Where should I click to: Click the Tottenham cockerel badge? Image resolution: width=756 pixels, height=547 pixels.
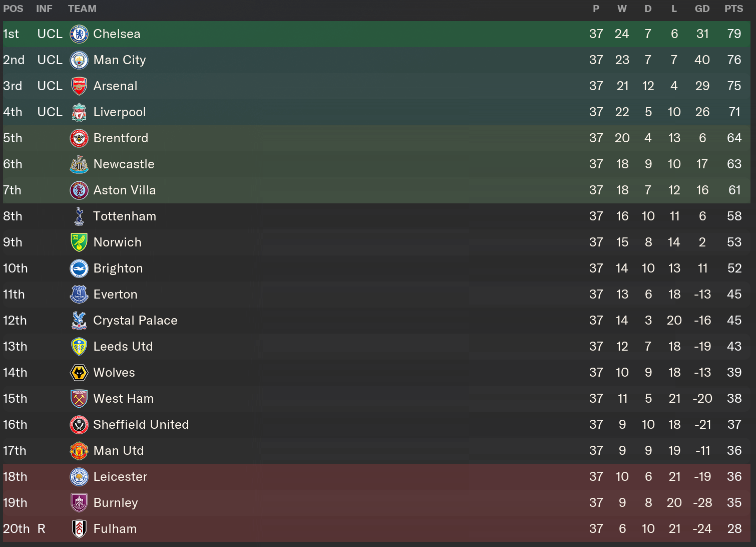79,216
